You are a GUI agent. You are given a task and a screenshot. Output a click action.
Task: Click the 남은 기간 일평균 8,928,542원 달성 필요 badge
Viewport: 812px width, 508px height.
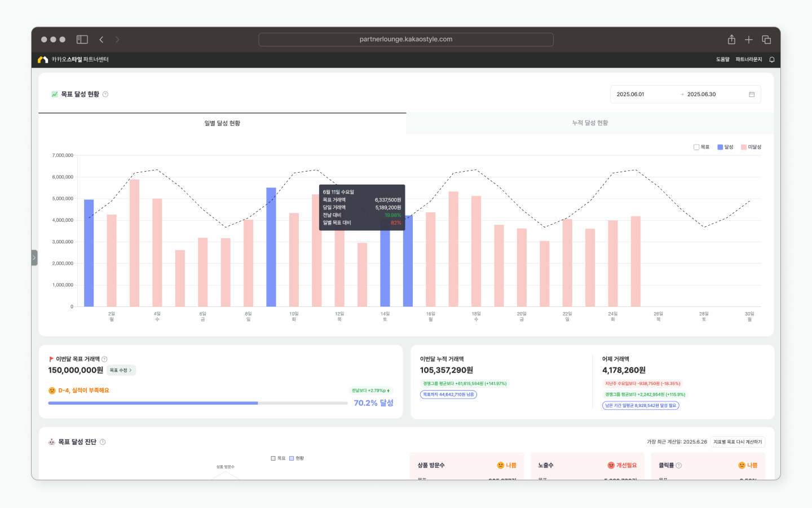(641, 405)
